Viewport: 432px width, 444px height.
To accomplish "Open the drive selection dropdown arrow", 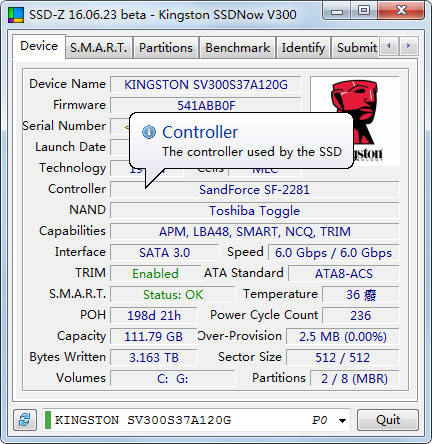I will point(342,420).
